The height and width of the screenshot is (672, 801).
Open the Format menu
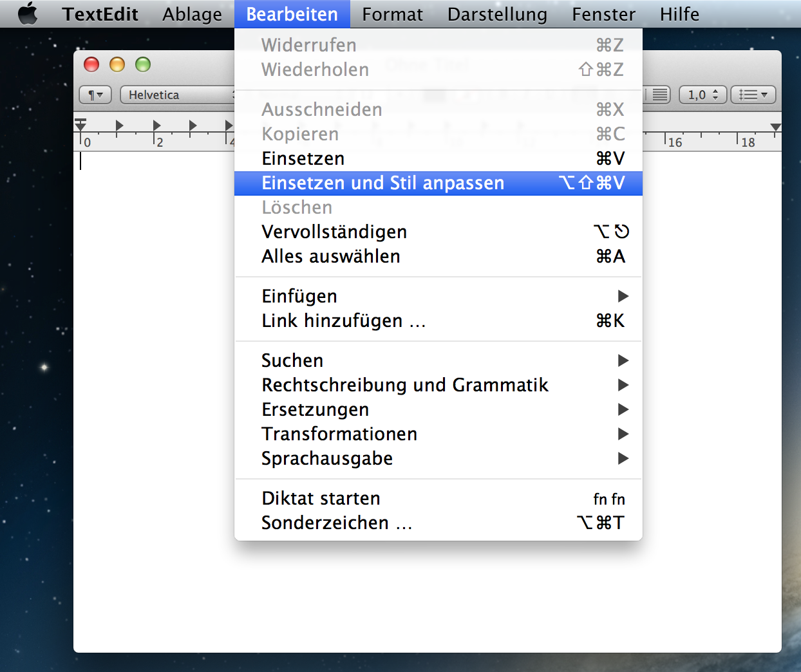tap(392, 14)
